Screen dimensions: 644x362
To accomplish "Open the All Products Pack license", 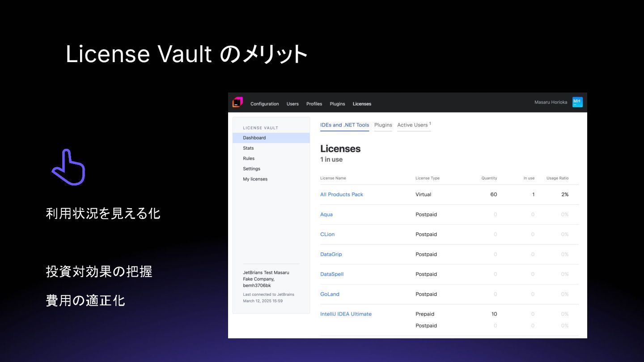I will point(342,194).
